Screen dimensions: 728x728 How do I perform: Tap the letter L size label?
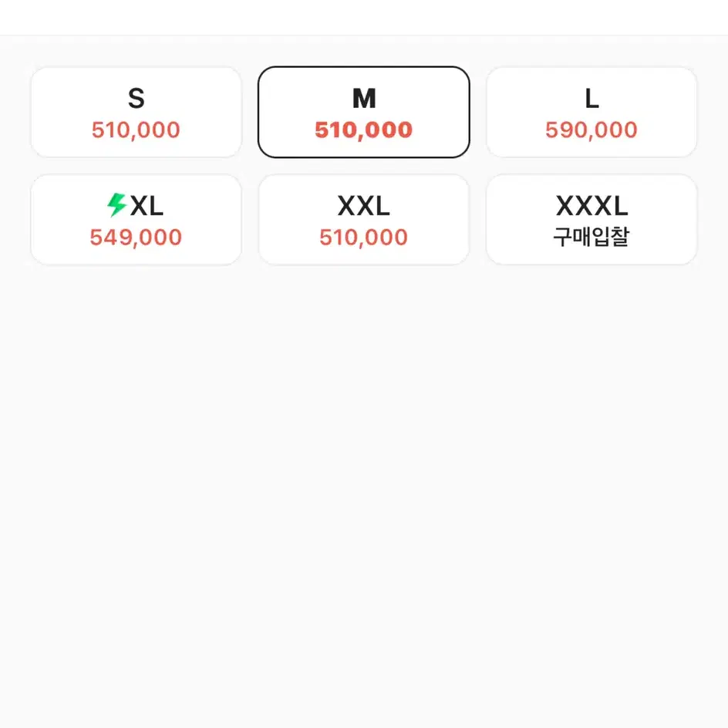592,99
